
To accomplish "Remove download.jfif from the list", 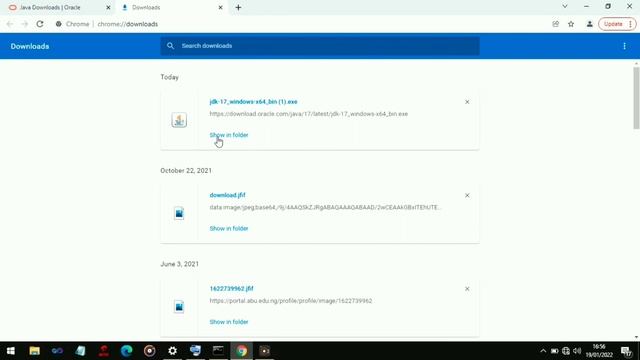I will tap(467, 195).
